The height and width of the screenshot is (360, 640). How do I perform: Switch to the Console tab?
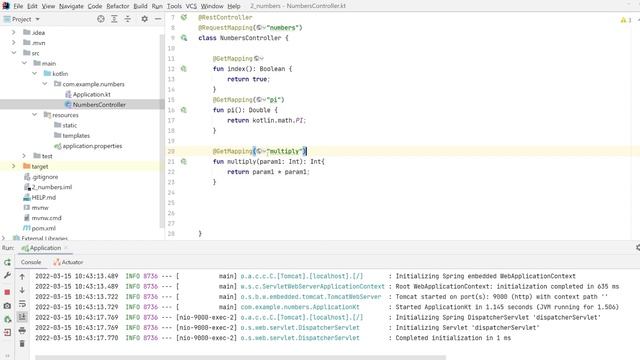tap(31, 262)
